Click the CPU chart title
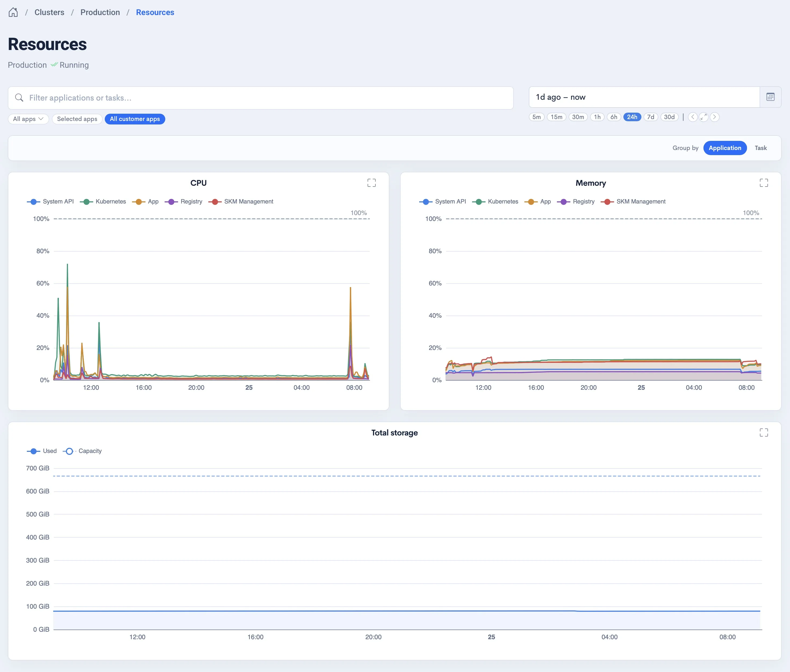The width and height of the screenshot is (790, 672). 198,183
